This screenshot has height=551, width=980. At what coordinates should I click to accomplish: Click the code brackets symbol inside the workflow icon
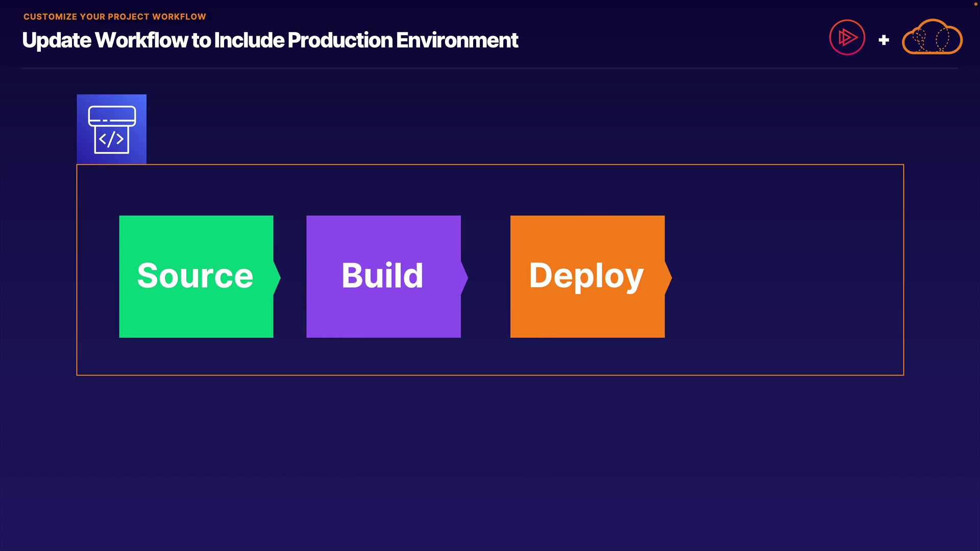tap(111, 139)
